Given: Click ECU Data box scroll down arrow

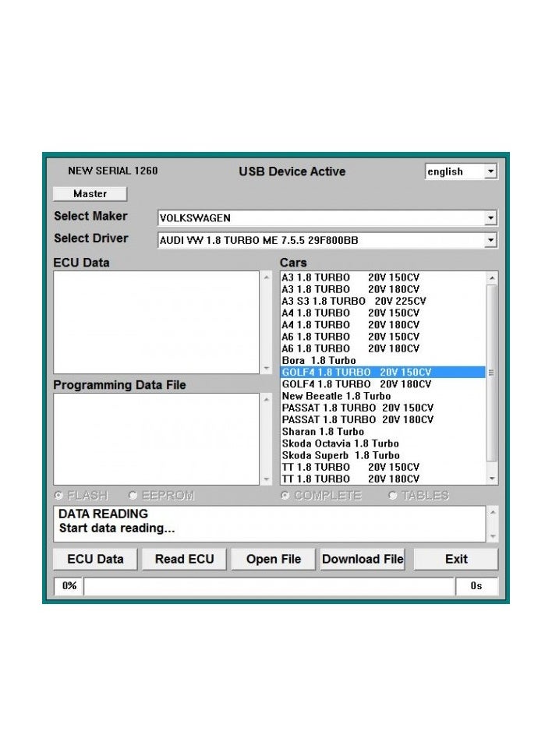Looking at the screenshot, I should click(x=267, y=369).
